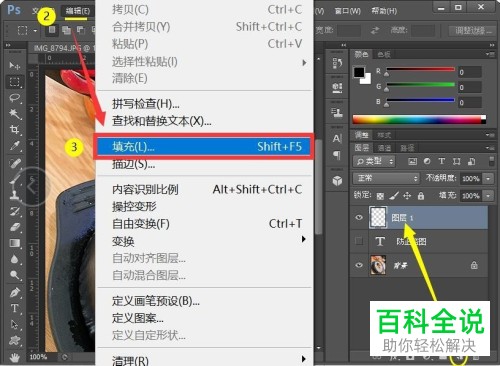Open the Character panel icon
Viewport: 500px width, 366px height.
pos(337,138)
